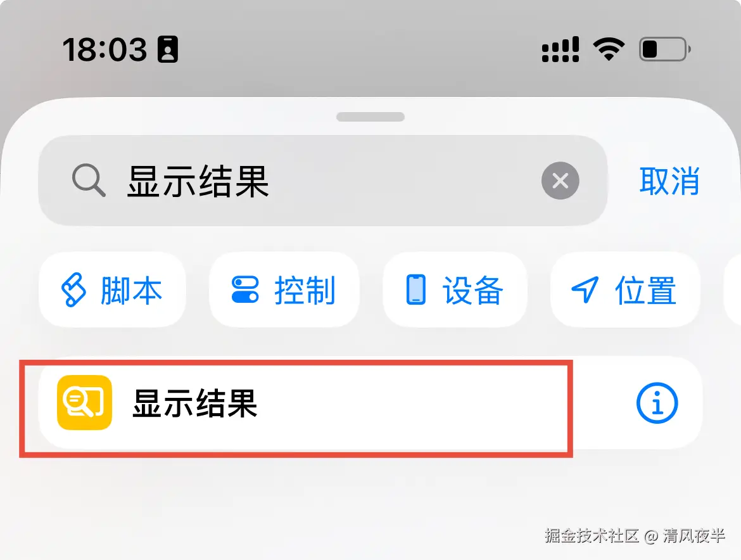Tap the location arrow icon beside 位置
Viewport: 741px width, 560px height.
click(x=585, y=290)
